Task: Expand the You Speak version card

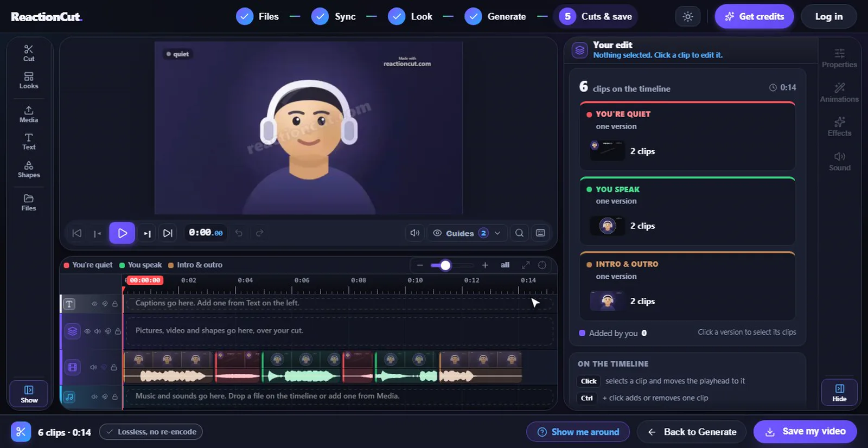Action: (687, 210)
